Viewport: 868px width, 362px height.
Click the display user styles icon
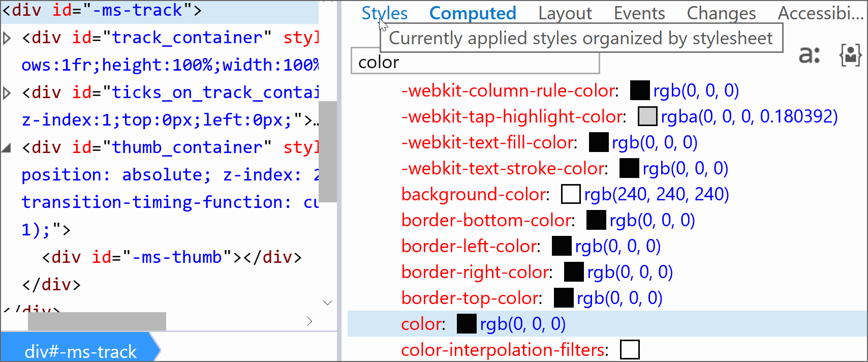tap(850, 54)
